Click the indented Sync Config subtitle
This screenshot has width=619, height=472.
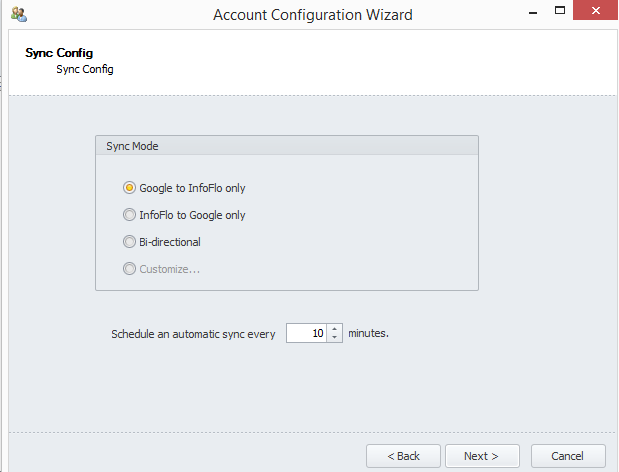coord(85,70)
